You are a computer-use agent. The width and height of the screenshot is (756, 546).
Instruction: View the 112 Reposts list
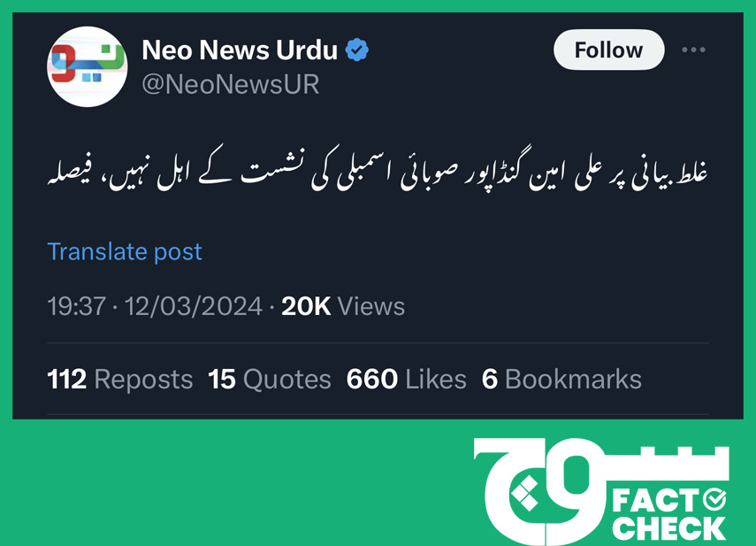click(x=120, y=379)
